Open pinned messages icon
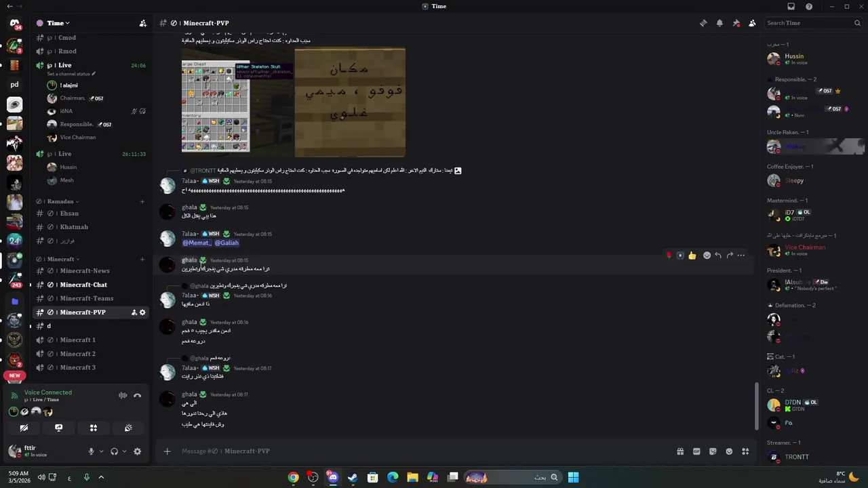868x488 pixels. (x=736, y=23)
